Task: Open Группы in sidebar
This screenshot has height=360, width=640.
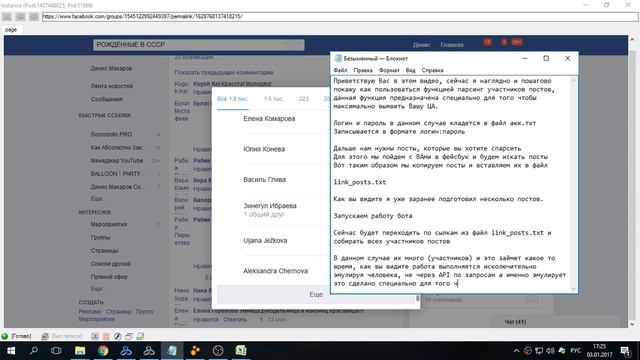Action: click(100, 238)
